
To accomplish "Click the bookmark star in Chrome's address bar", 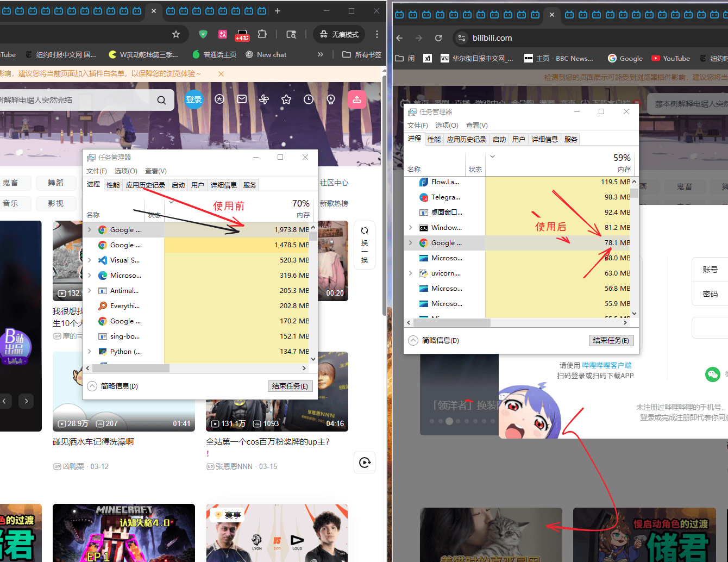I will (176, 34).
